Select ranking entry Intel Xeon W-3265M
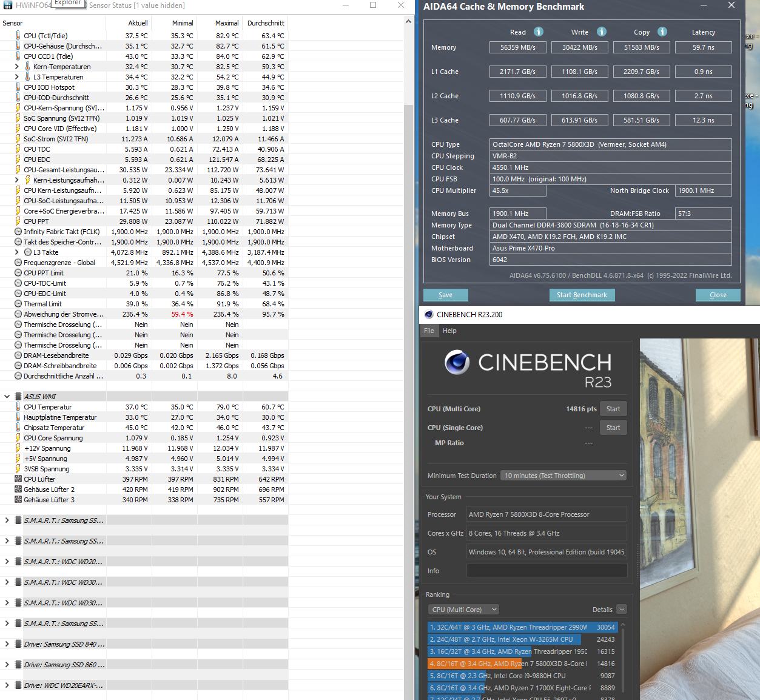 click(x=523, y=639)
